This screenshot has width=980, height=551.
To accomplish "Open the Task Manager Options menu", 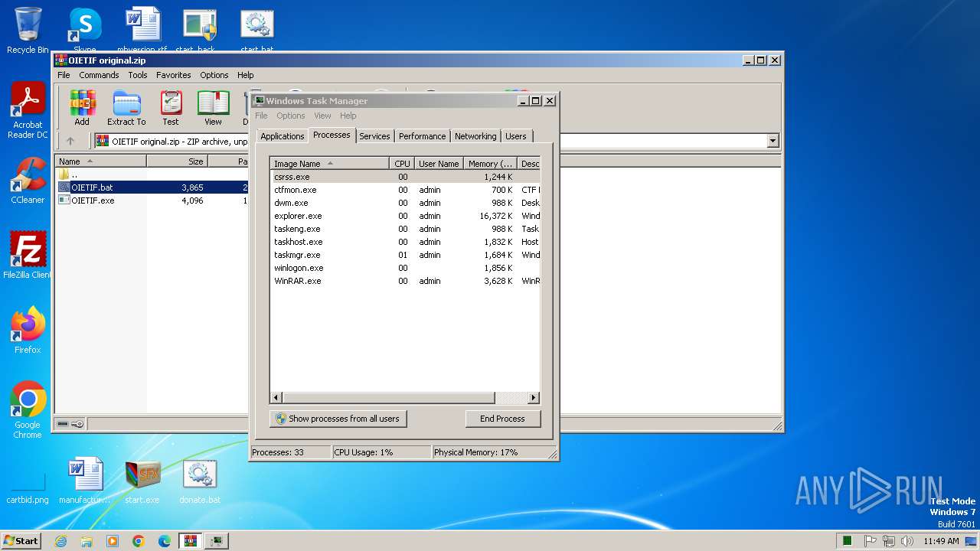I will point(291,116).
